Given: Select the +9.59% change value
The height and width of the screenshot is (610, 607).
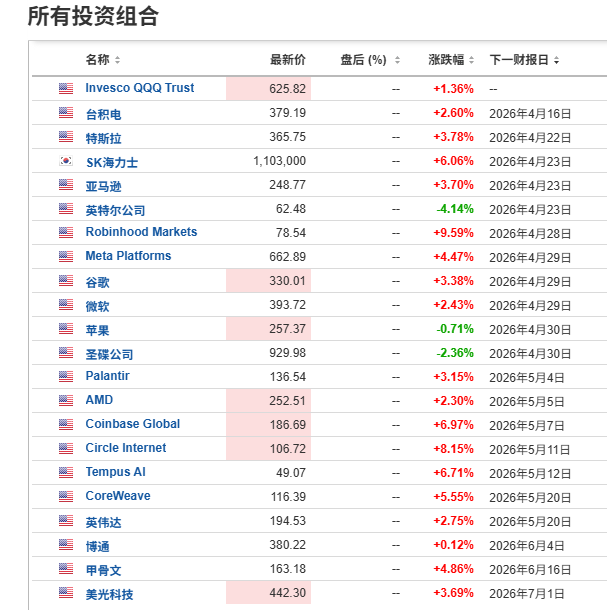Looking at the screenshot, I should (454, 233).
